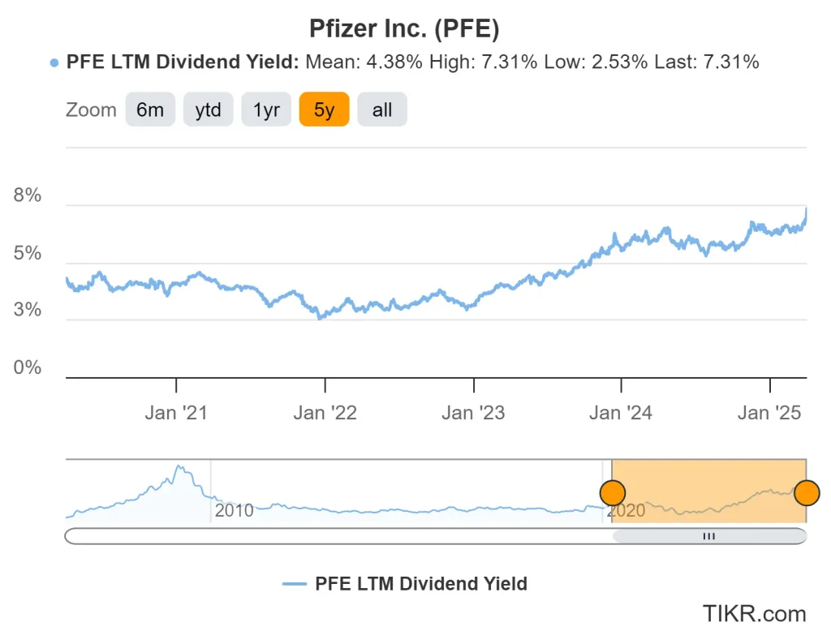831x644 pixels.
Task: Click the right orange range marker
Action: click(806, 492)
